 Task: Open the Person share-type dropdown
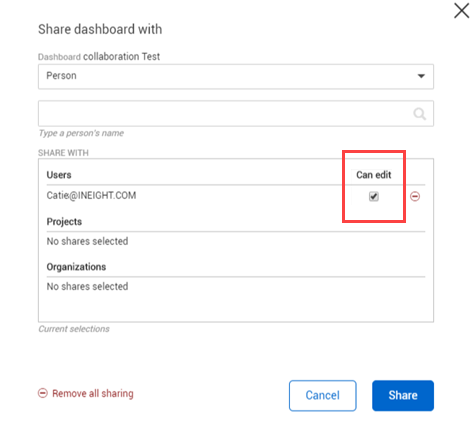236,76
